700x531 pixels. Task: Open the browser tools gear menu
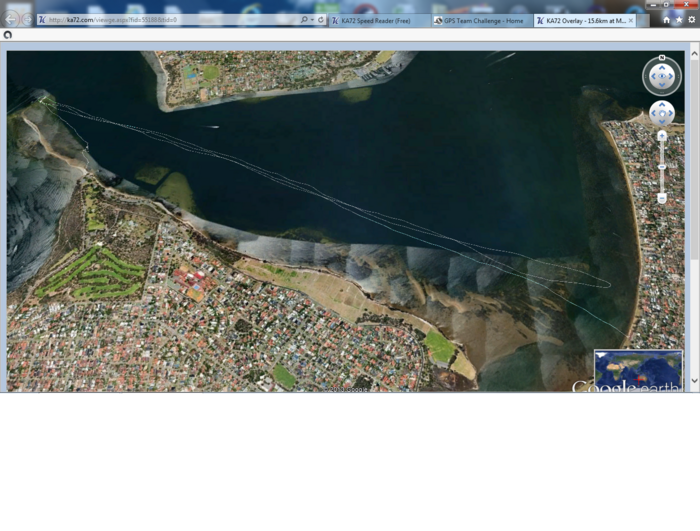690,20
